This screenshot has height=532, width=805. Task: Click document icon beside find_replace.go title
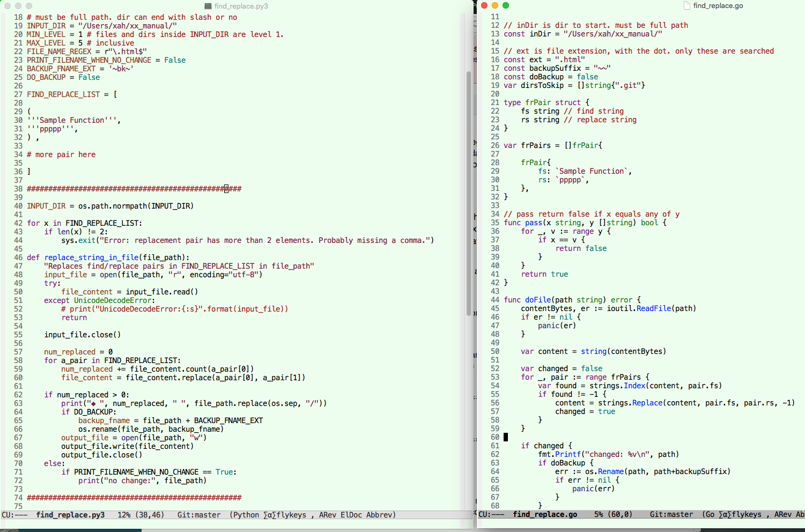point(687,5)
